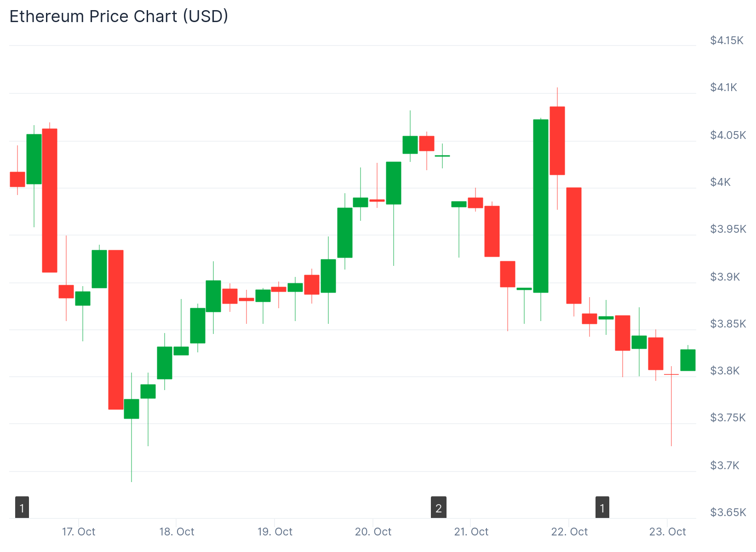The image size is (756, 552).
Task: Click the $3.85K price axis label
Action: [728, 324]
